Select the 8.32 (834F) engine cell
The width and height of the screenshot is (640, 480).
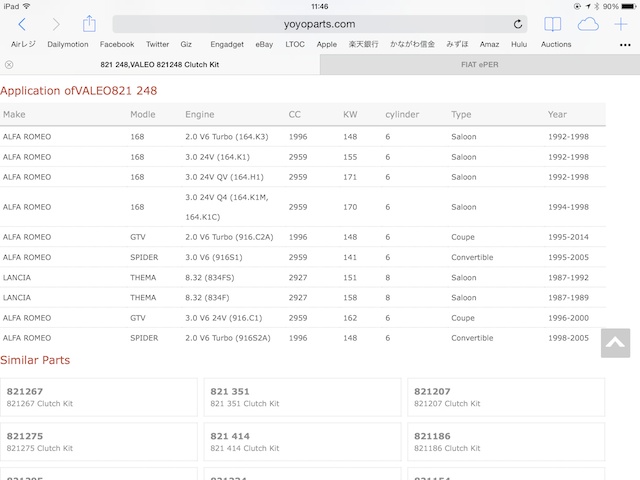coord(207,298)
